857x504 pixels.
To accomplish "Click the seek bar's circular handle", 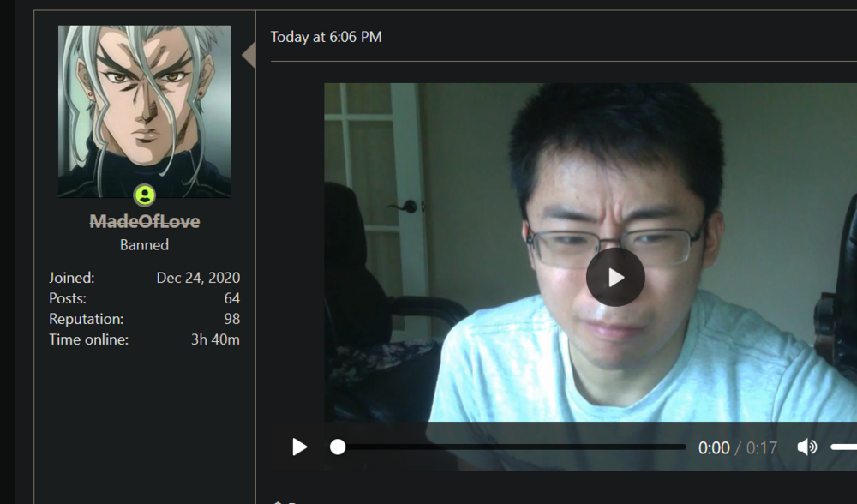I will tap(338, 447).
